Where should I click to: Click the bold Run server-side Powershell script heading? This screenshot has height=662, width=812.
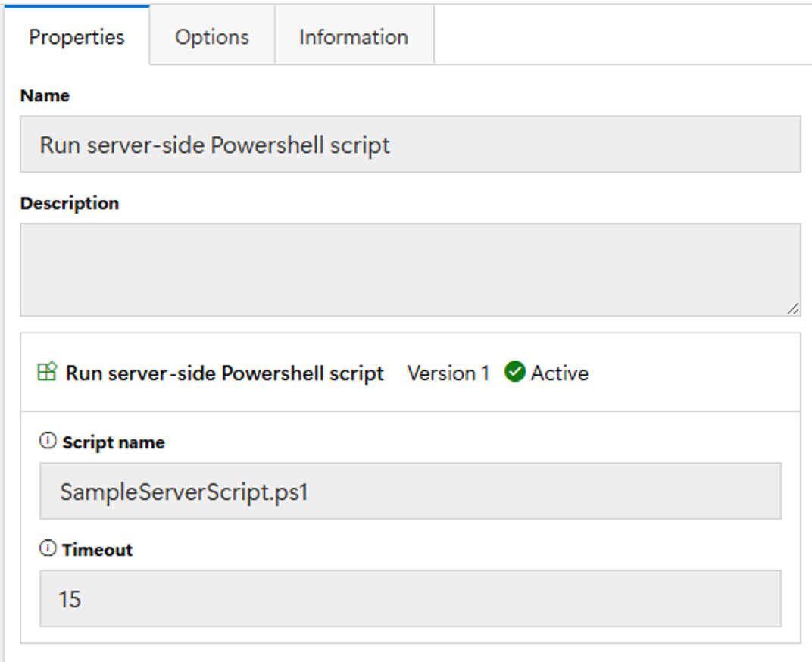(x=224, y=373)
